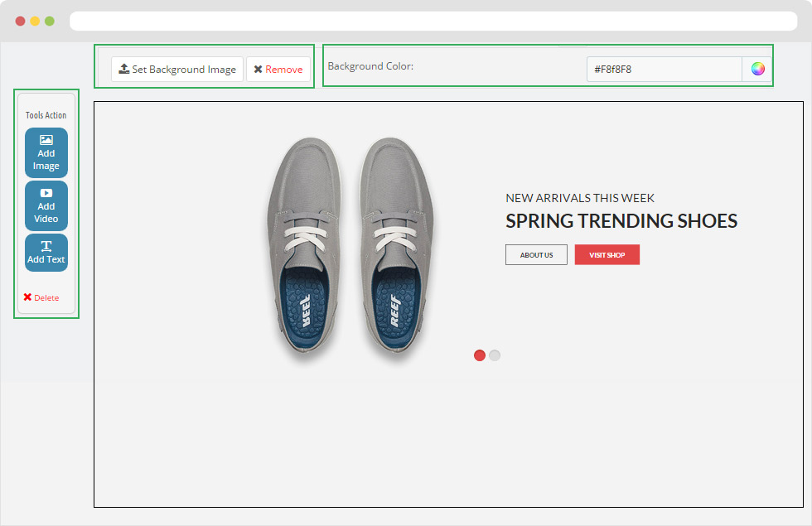The height and width of the screenshot is (526, 812).
Task: Remove the background image
Action: tap(278, 69)
